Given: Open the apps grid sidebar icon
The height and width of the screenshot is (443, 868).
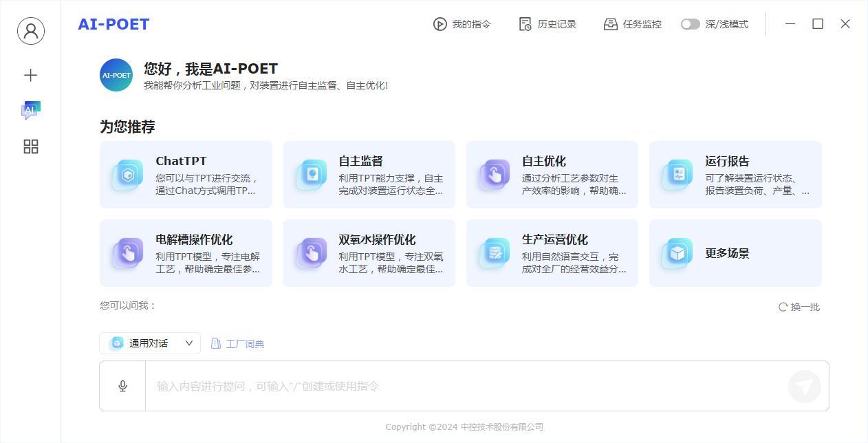Looking at the screenshot, I should [x=30, y=147].
